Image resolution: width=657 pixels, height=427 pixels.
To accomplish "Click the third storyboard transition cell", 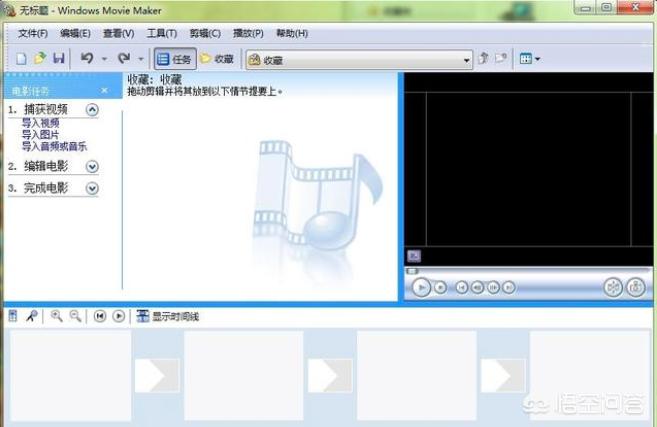I will pos(502,375).
